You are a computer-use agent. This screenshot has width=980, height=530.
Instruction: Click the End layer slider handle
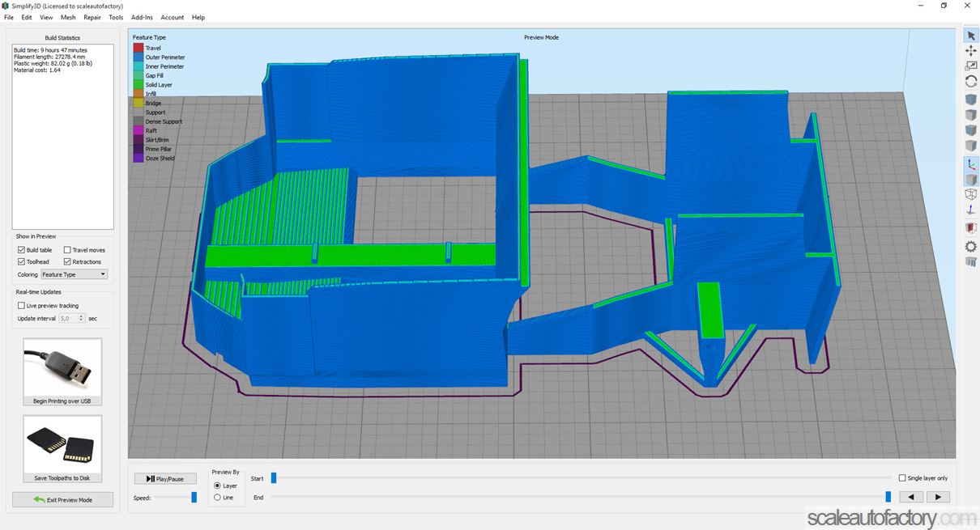tap(888, 497)
